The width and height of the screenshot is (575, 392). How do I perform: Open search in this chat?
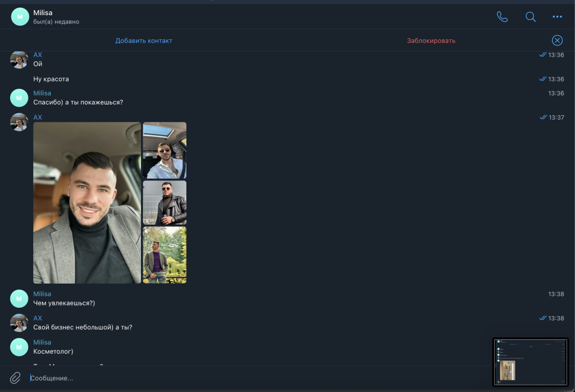coord(530,17)
